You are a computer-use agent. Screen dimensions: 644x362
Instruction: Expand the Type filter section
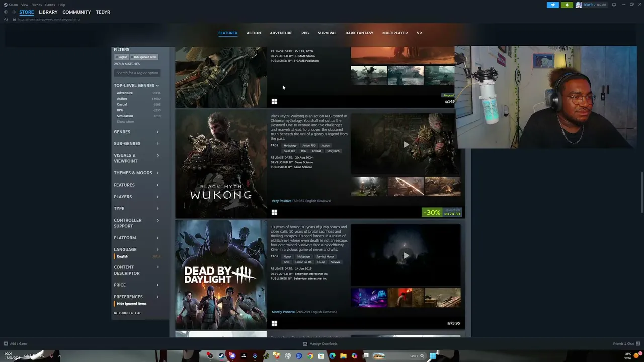pos(136,209)
